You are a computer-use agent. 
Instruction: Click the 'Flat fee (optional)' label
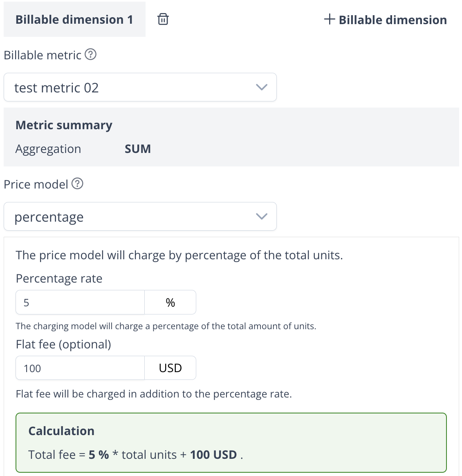point(63,344)
